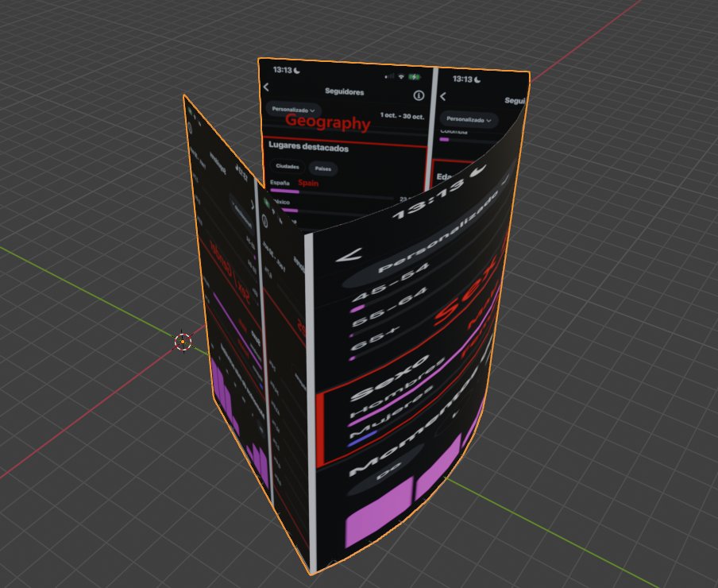Click España's purple follower progress bar
The height and width of the screenshot is (588, 718).
[284, 191]
